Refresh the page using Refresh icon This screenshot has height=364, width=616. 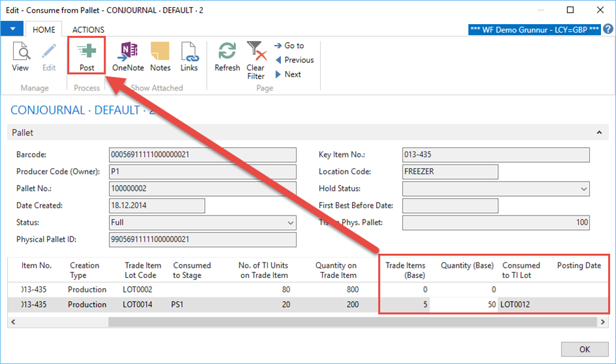point(227,53)
